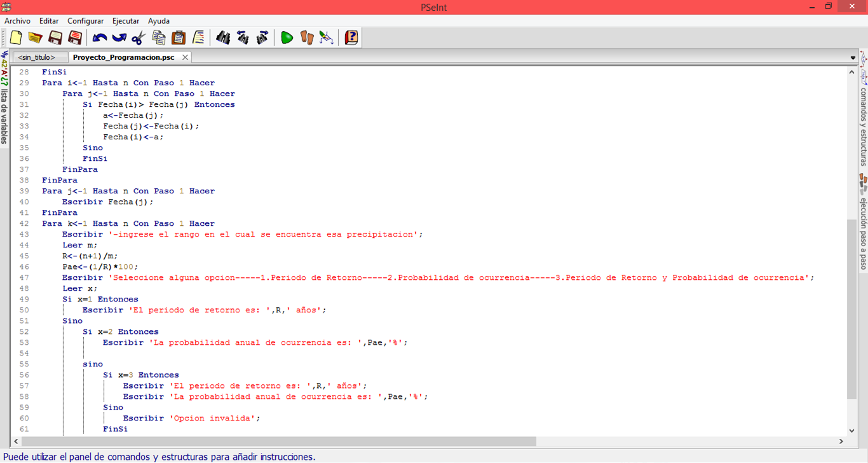This screenshot has height=463, width=868.
Task: Select the Proyecto_Programacion.psc tab
Action: point(123,57)
